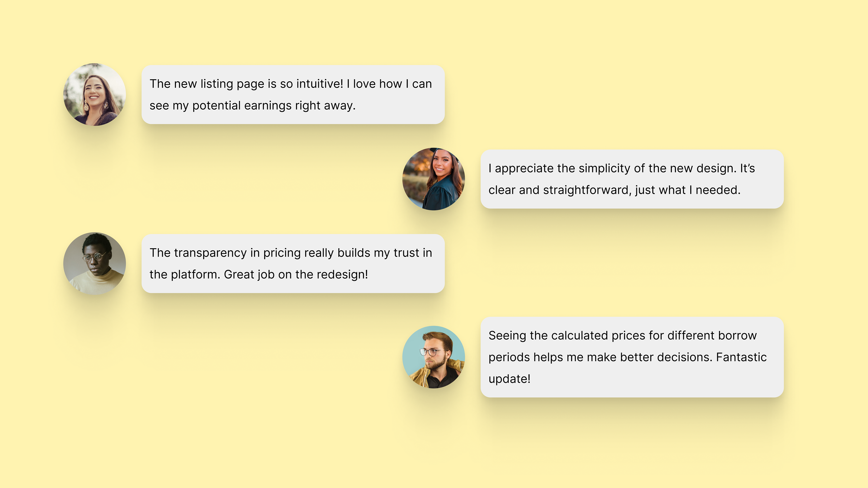Select the calculated prices testimonial bubble

632,357
